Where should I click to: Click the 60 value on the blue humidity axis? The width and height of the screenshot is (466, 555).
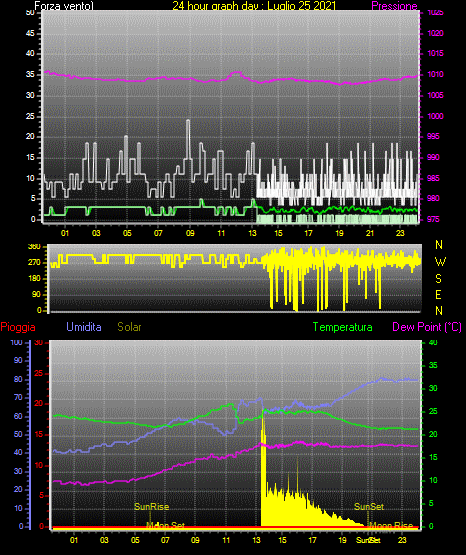click(x=18, y=416)
